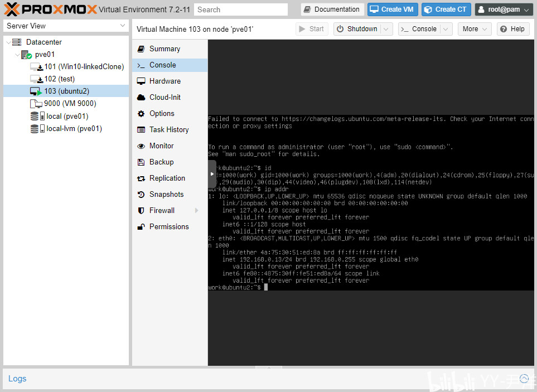Click the Create VM button
Image resolution: width=537 pixels, height=392 pixels.
(393, 9)
